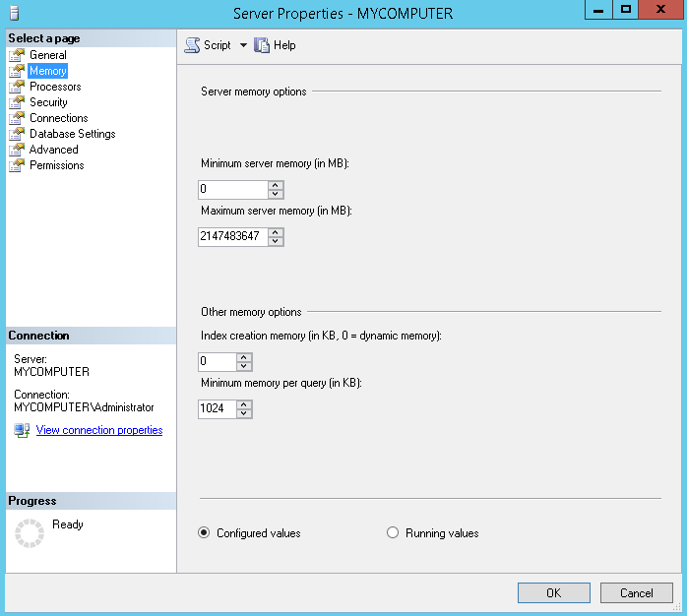
Task: Click the connection properties icon
Action: (22, 430)
